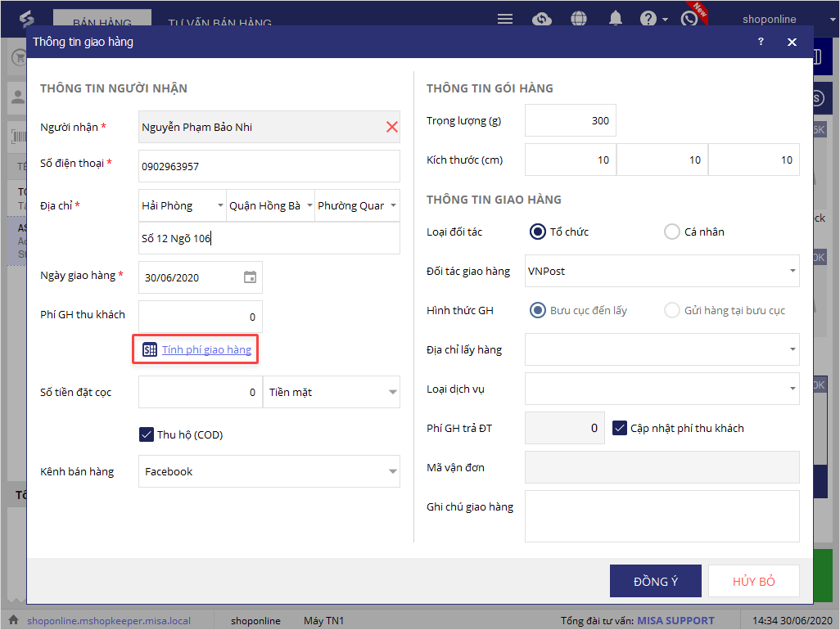
Task: Clear recipient name with red X icon
Action: 391,127
